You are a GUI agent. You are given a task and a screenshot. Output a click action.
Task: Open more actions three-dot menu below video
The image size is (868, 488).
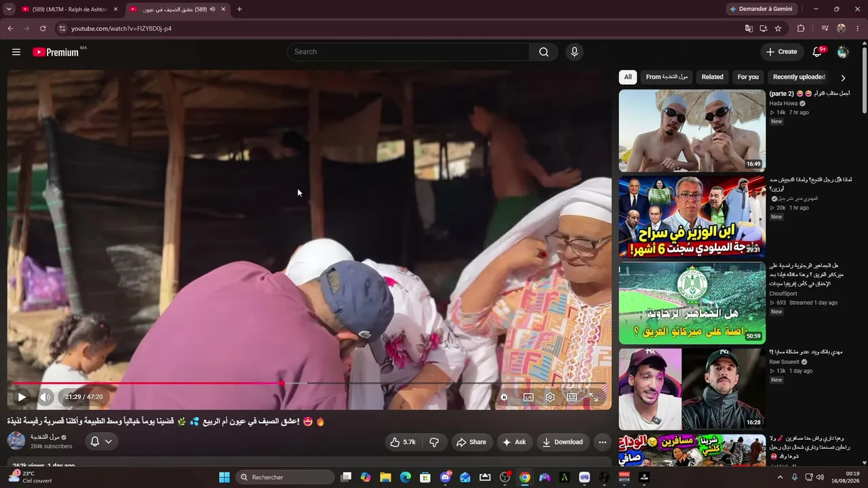tap(602, 442)
